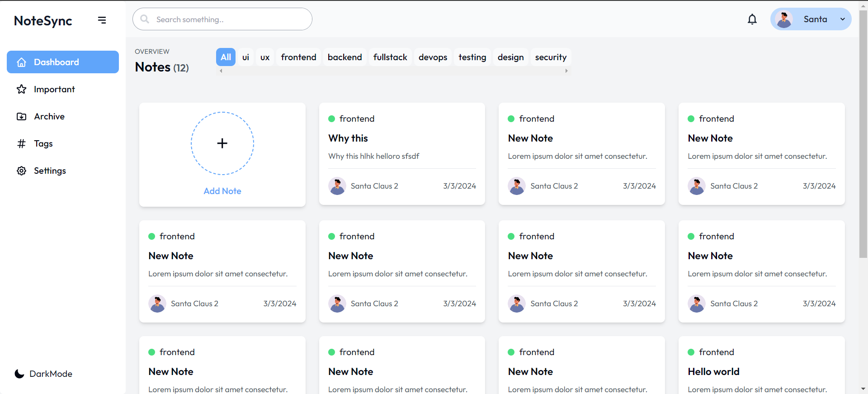Open Tags via the hash icon

click(x=21, y=143)
